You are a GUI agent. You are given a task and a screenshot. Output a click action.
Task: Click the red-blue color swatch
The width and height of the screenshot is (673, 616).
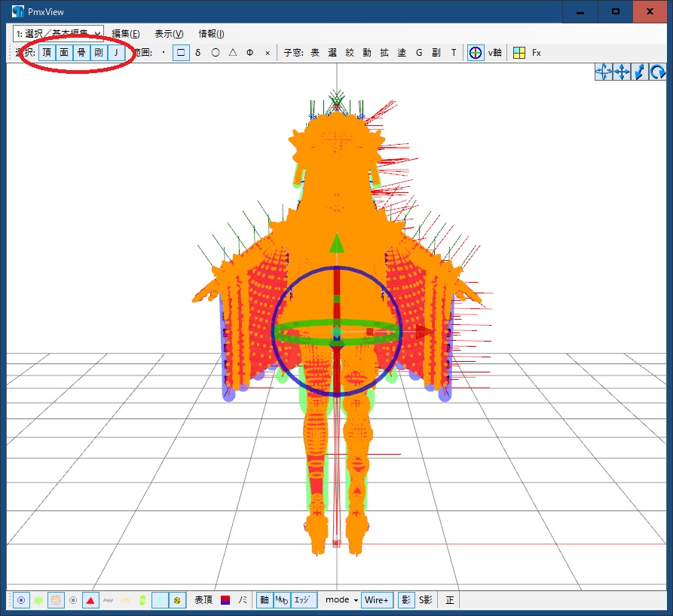(225, 600)
